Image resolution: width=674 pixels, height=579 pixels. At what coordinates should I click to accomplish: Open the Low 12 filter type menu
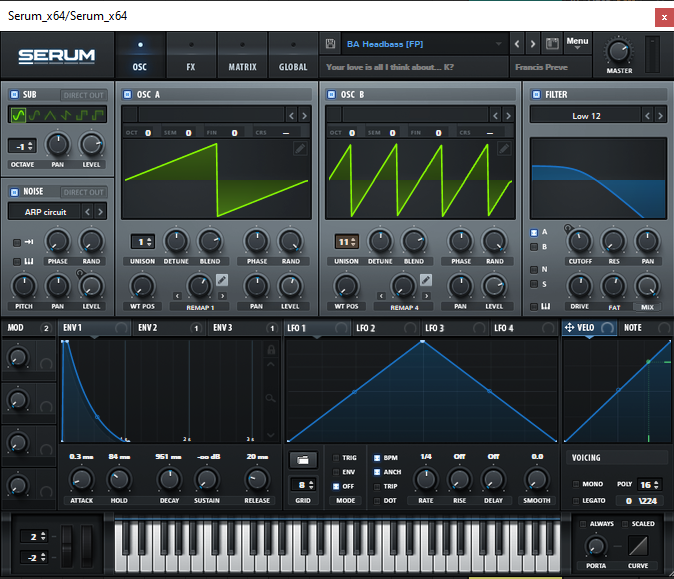[586, 116]
